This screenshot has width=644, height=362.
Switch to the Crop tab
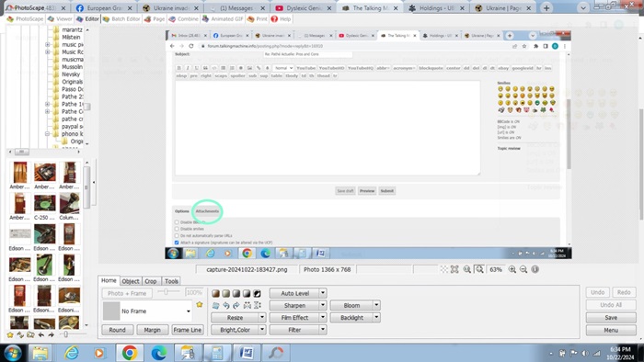(x=151, y=281)
